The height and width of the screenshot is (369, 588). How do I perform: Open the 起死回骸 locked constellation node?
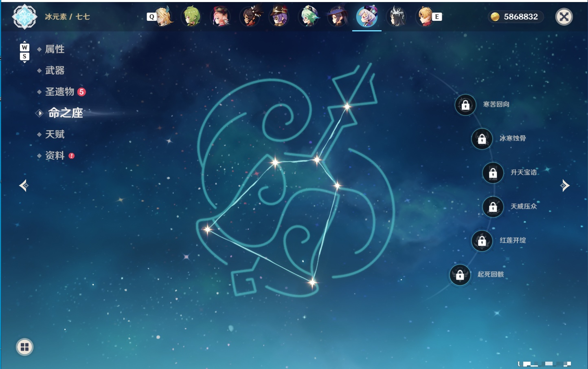460,275
